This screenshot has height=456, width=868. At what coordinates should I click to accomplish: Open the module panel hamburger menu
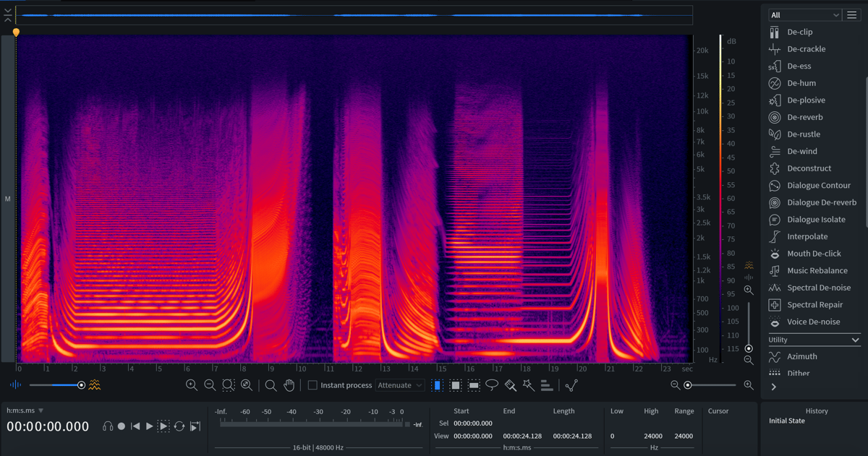pyautogui.click(x=852, y=14)
